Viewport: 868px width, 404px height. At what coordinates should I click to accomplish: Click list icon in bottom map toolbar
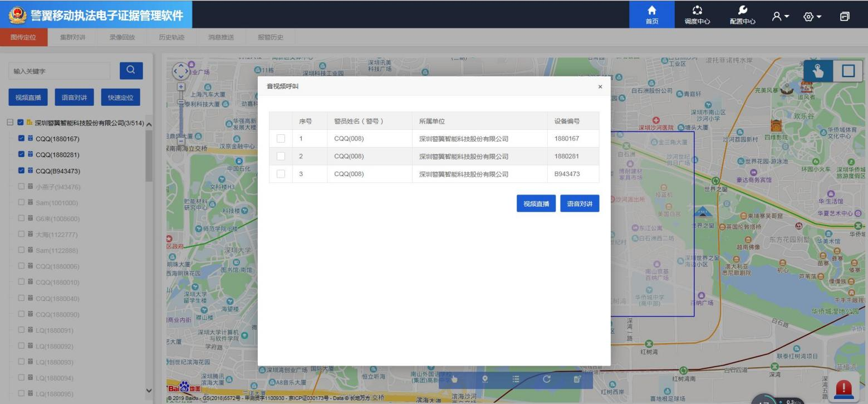516,379
